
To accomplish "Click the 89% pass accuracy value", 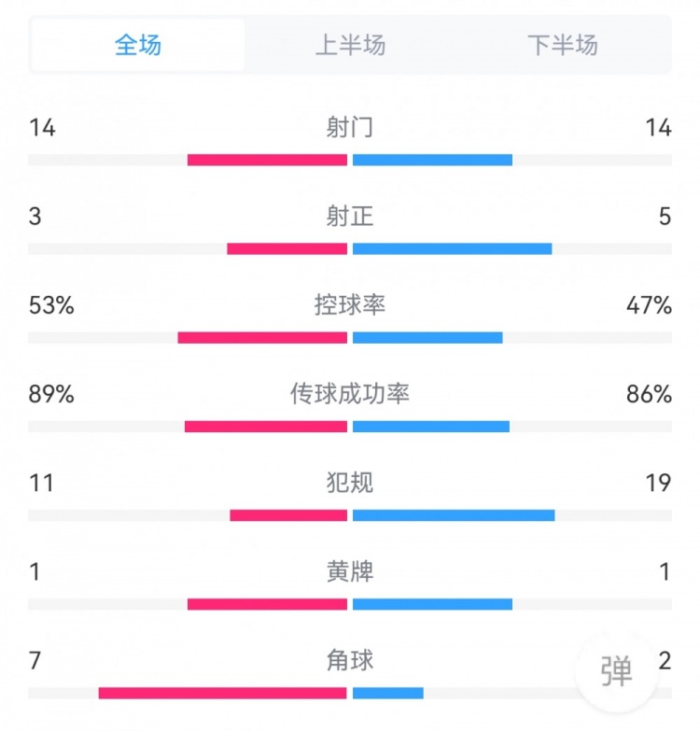I will point(51,394).
